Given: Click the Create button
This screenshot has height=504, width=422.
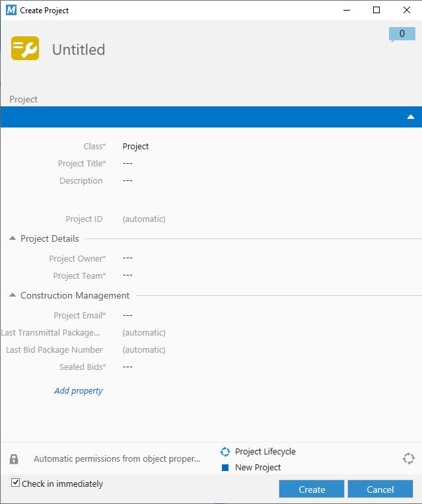Looking at the screenshot, I should tap(312, 489).
